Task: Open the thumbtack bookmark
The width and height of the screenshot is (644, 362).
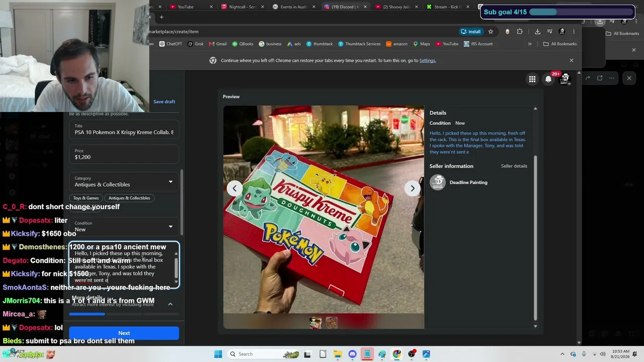Action: pyautogui.click(x=319, y=44)
